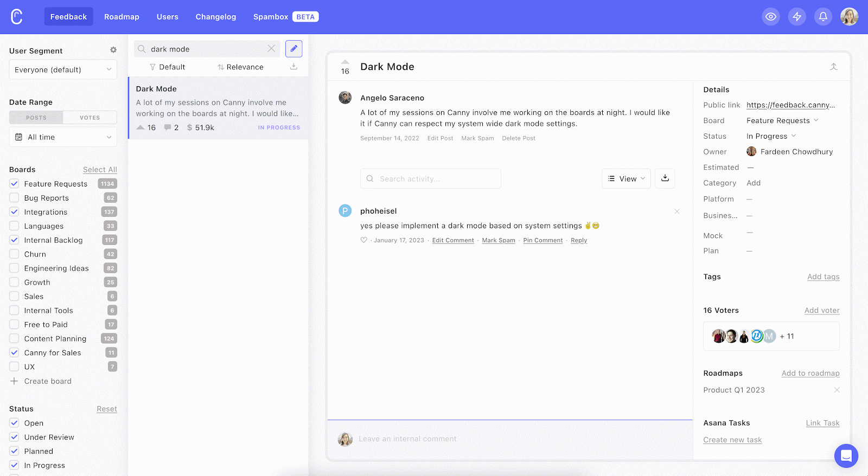Check the Churn board
The height and width of the screenshot is (476, 868).
pos(14,254)
